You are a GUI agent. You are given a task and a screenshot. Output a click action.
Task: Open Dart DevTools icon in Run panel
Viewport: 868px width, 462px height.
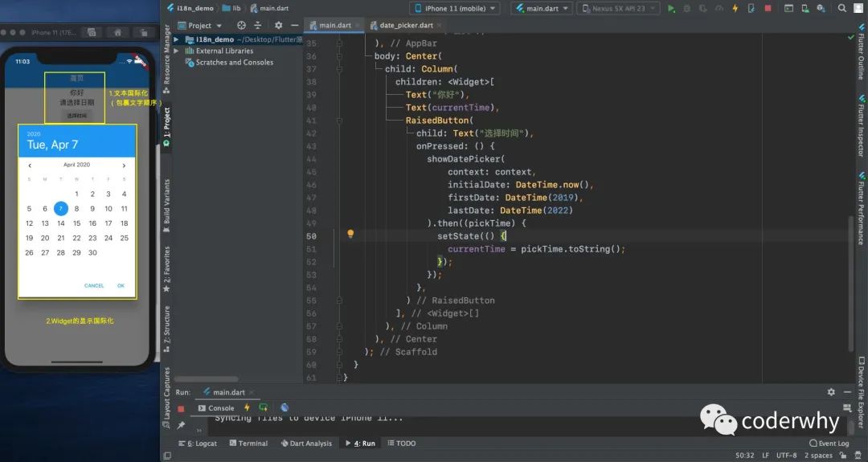point(285,408)
